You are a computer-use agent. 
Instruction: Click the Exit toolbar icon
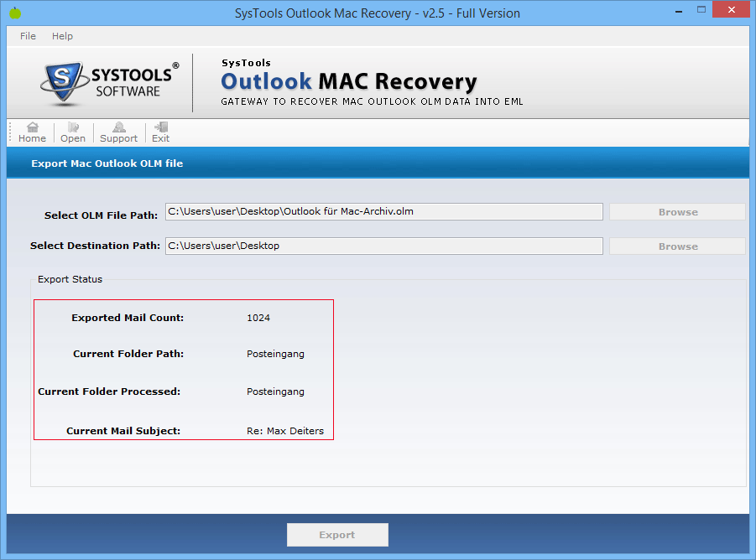click(160, 132)
